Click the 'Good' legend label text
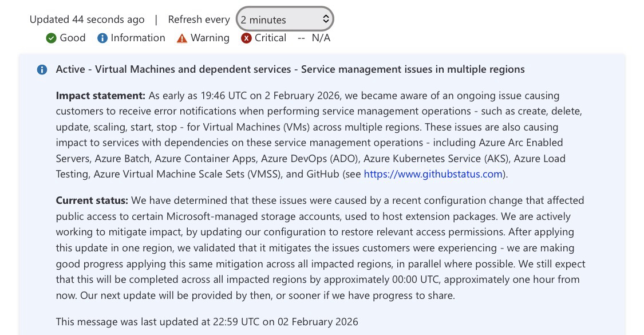Screen dimensions: 644x335 tap(73, 38)
